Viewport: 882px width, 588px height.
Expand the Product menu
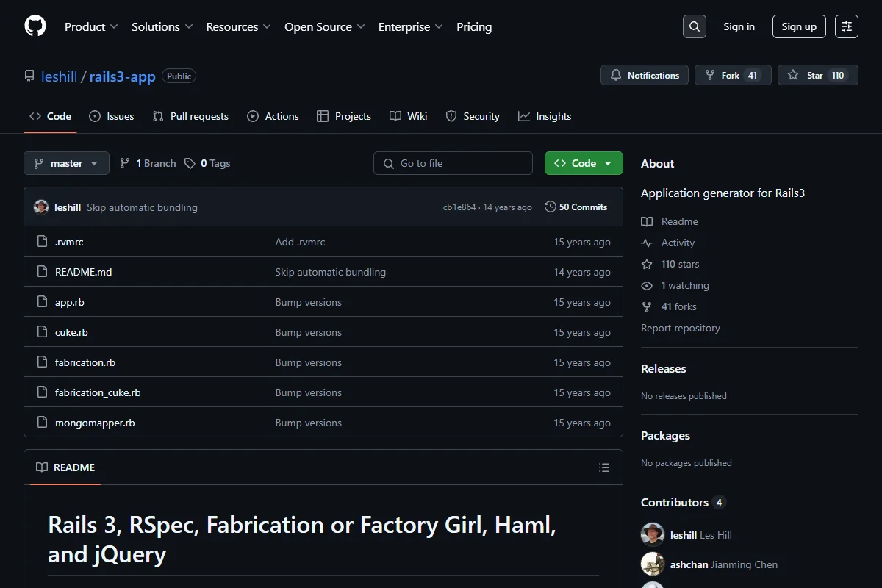coord(91,26)
